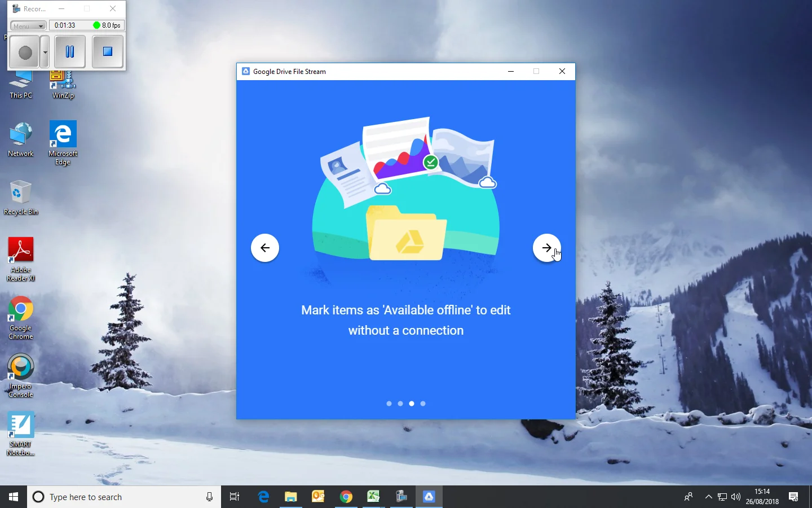Image resolution: width=812 pixels, height=508 pixels.
Task: Select the second page indicator dot
Action: tap(400, 404)
